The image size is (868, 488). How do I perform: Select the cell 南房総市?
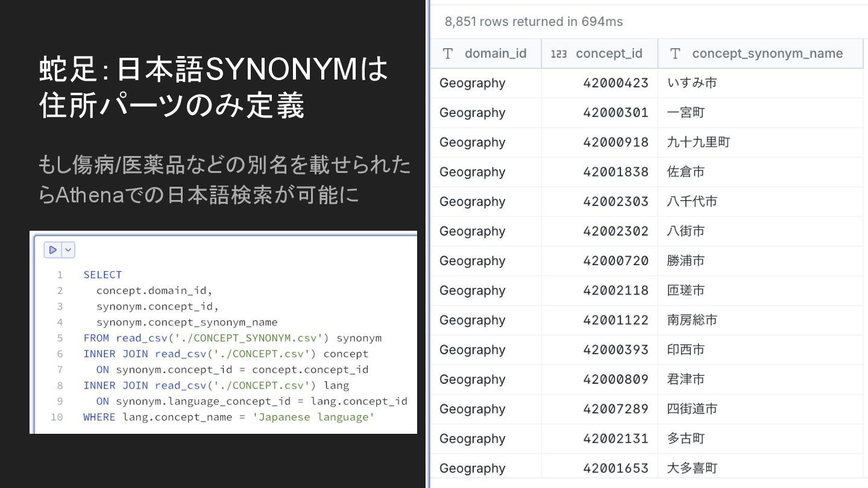pyautogui.click(x=761, y=320)
